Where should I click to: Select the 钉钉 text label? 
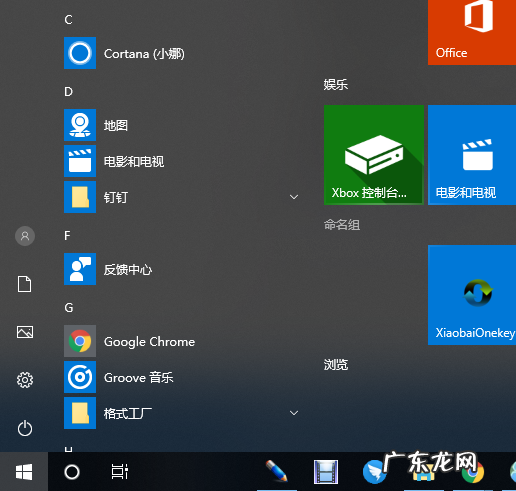pos(116,197)
